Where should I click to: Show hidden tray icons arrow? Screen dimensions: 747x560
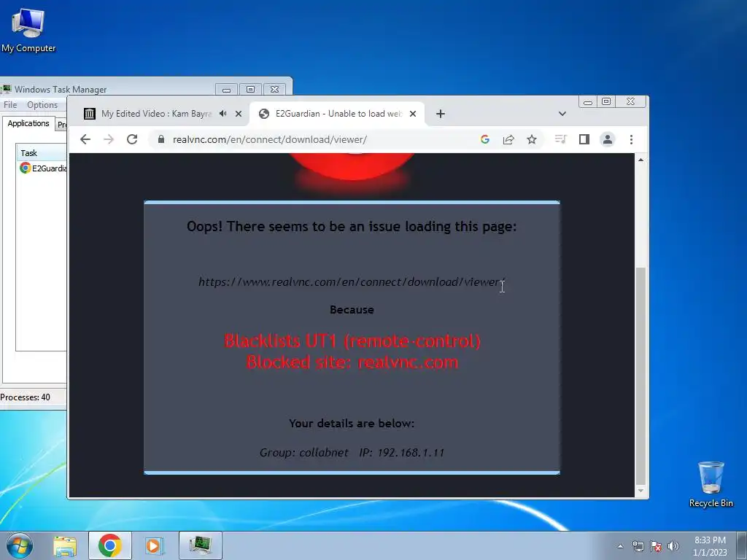[x=620, y=546]
